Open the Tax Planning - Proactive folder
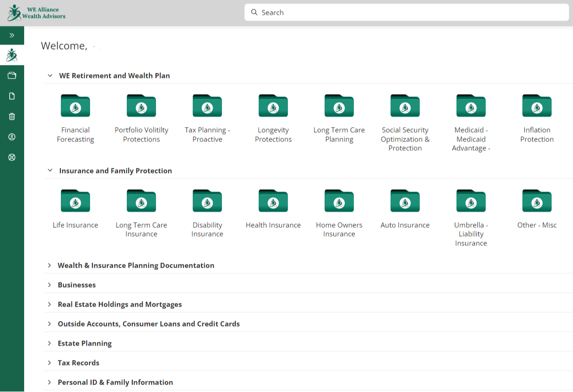 [x=207, y=106]
